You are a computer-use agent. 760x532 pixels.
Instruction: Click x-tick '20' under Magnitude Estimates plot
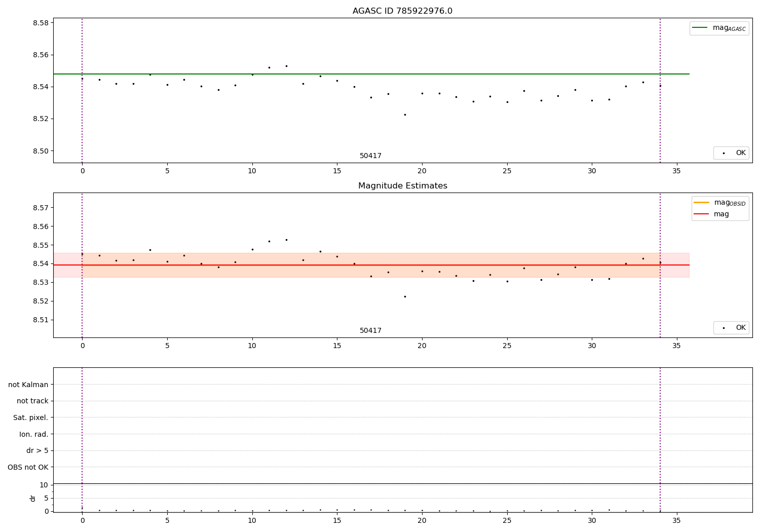[x=422, y=346]
